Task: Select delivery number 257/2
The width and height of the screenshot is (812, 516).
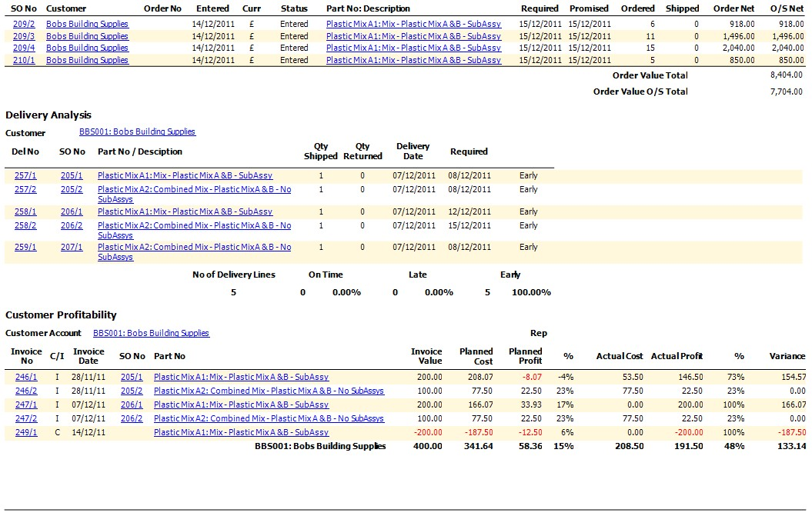Action: pos(25,189)
